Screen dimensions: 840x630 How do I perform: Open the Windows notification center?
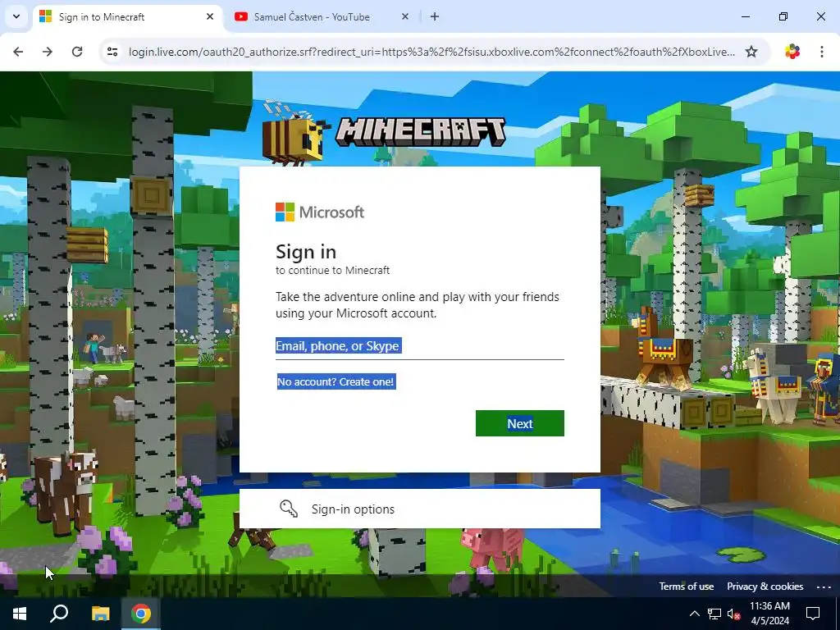coord(813,614)
